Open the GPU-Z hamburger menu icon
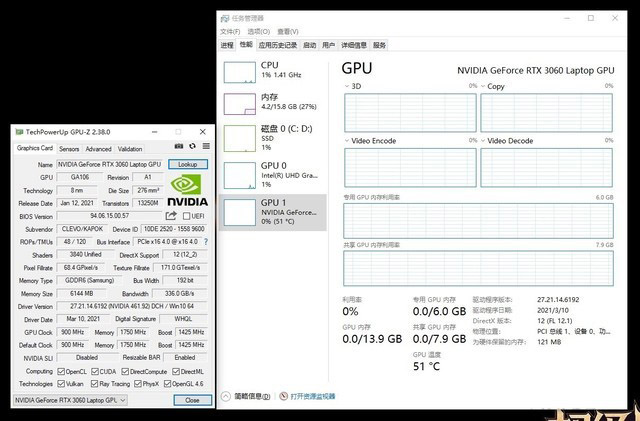 click(206, 146)
